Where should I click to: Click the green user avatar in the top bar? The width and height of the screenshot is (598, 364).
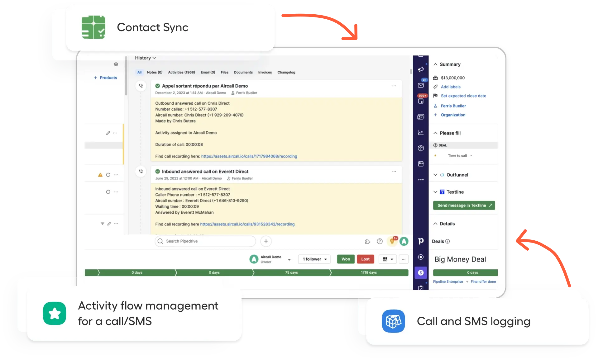(404, 241)
